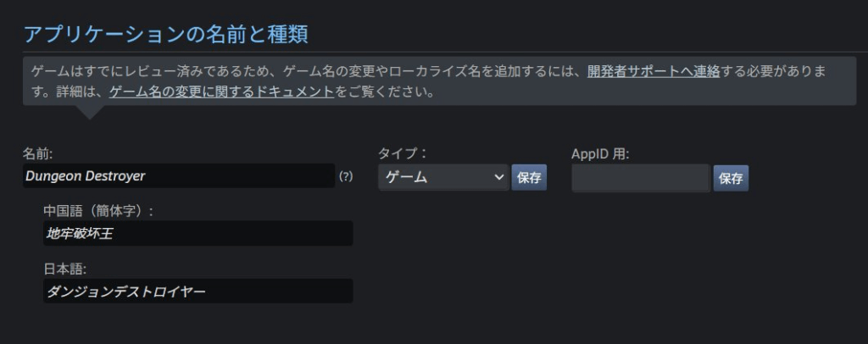Viewport: 868px width, 344px height.
Task: Click the 名前: label
Action: (x=37, y=153)
